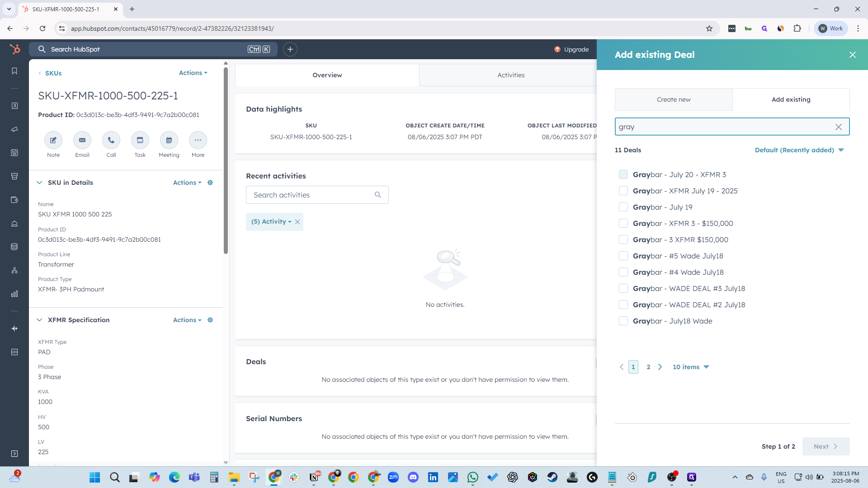868x488 pixels.
Task: Select Graybar - XFMR 3 - $150,000 checkbox
Action: coord(623,223)
